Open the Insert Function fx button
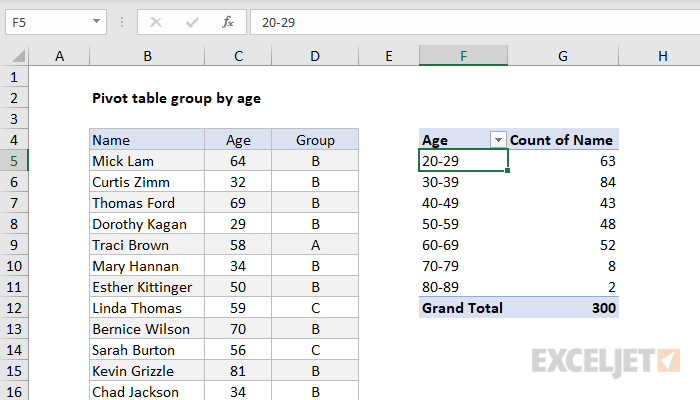 click(228, 22)
